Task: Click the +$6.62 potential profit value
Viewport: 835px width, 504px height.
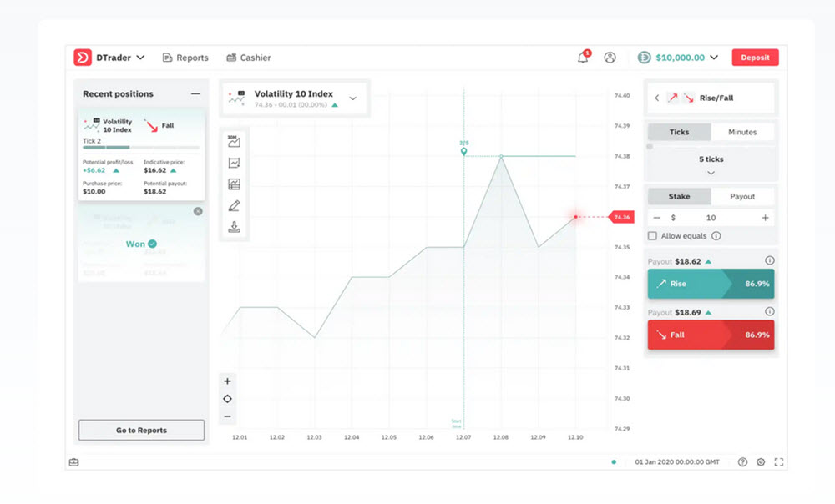Action: [94, 170]
